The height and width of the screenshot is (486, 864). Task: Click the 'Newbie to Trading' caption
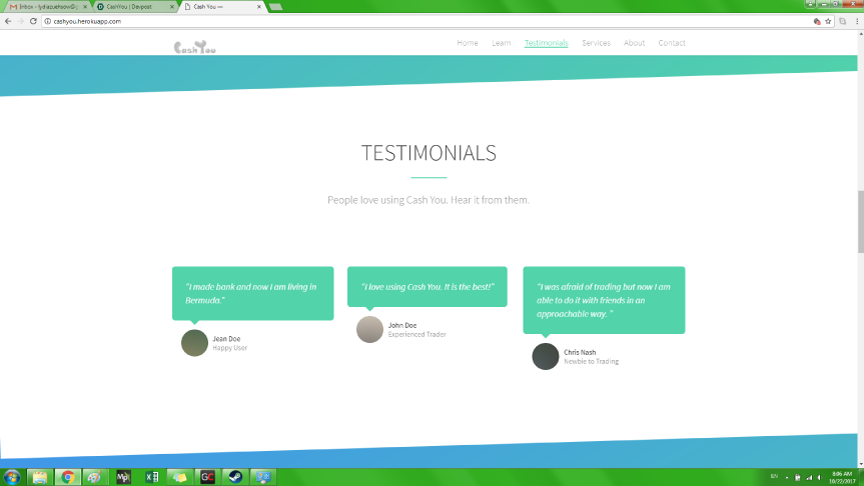tap(591, 361)
